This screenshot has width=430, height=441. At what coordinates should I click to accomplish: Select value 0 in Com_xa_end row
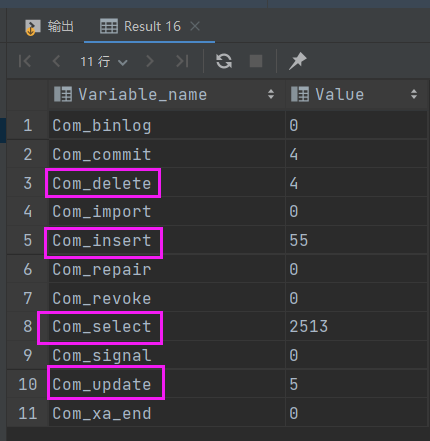[356, 413]
